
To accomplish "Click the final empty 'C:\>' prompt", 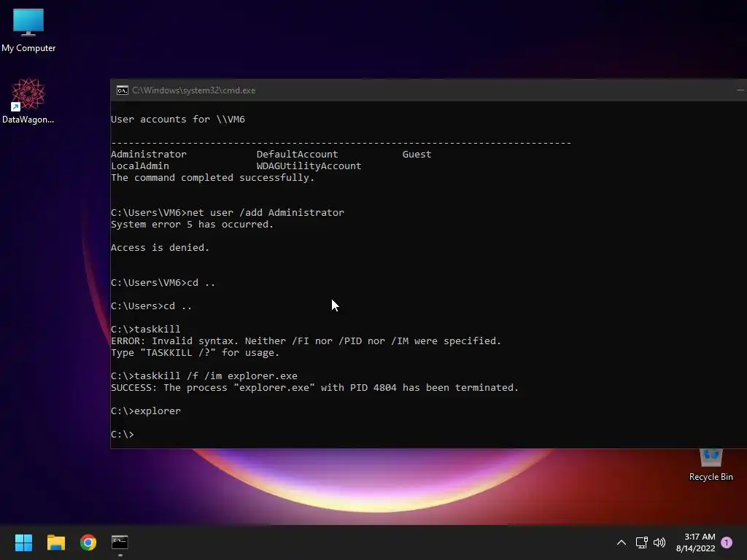I will tap(123, 435).
